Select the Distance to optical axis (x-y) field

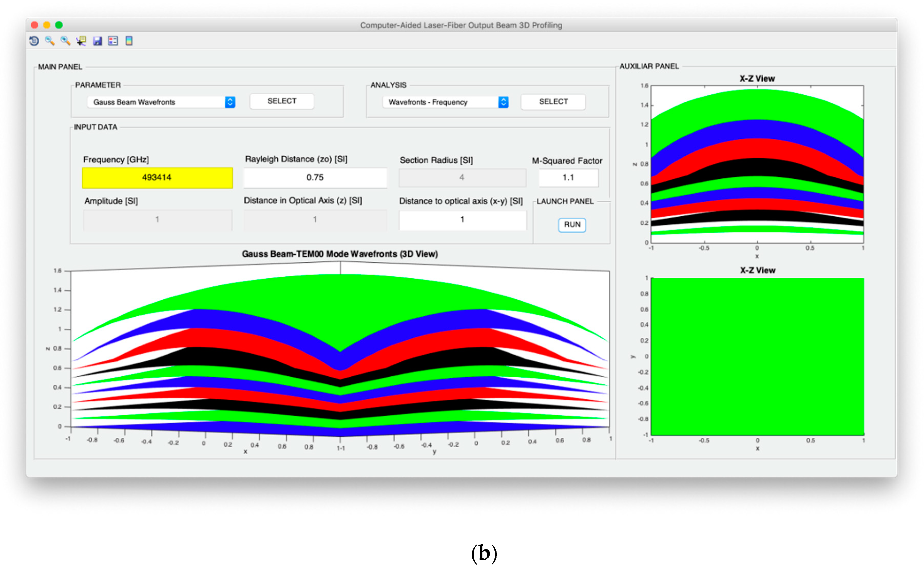pyautogui.click(x=462, y=220)
